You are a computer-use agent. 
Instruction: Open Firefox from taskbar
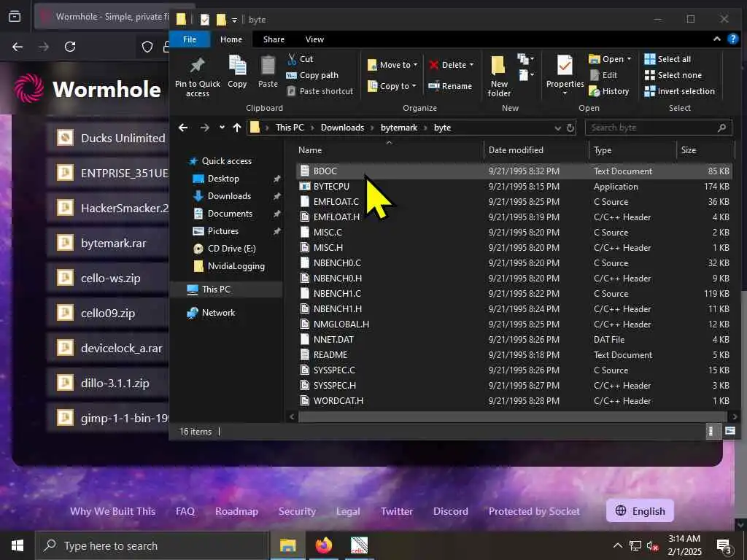click(x=323, y=545)
